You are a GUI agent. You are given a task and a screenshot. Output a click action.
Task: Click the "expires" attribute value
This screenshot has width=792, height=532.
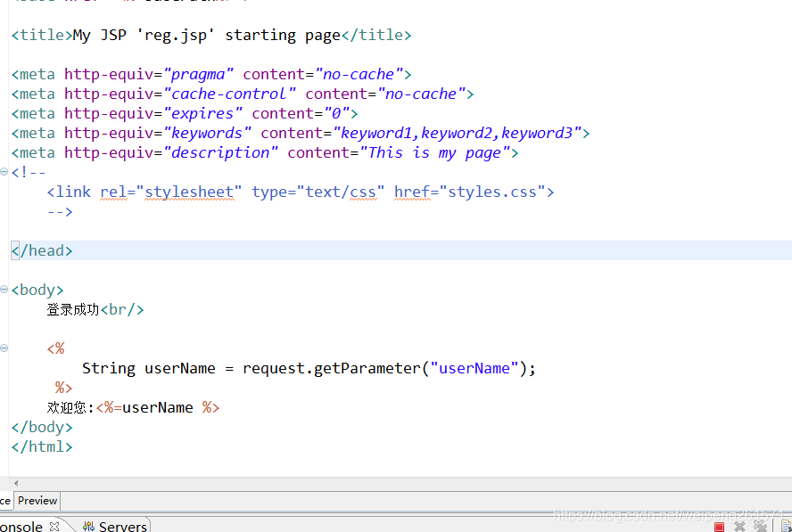point(202,113)
